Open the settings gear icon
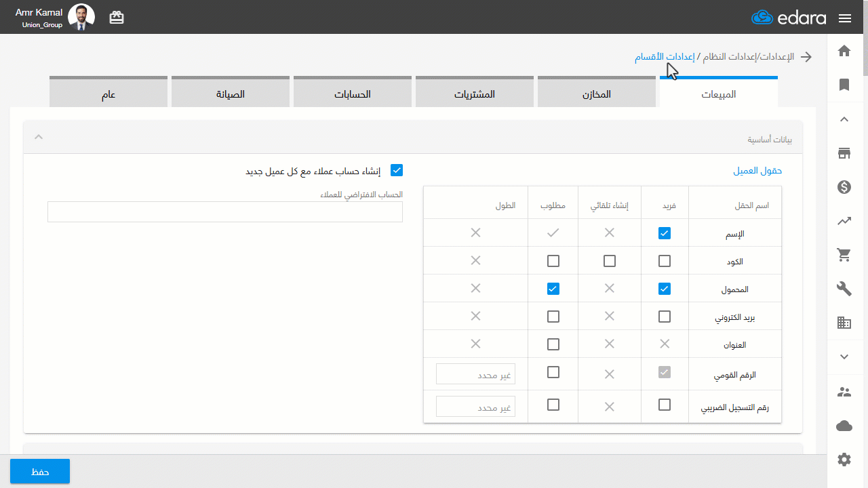The width and height of the screenshot is (868, 488). [844, 460]
